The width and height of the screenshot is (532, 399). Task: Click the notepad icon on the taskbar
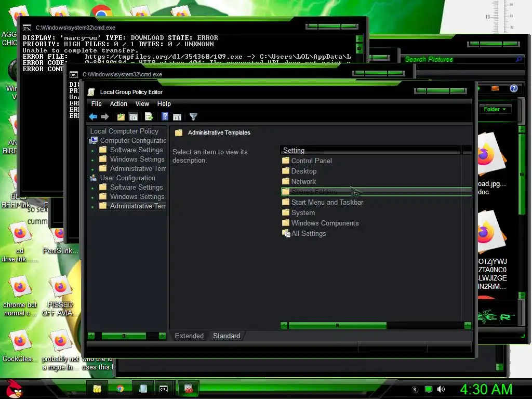(143, 389)
